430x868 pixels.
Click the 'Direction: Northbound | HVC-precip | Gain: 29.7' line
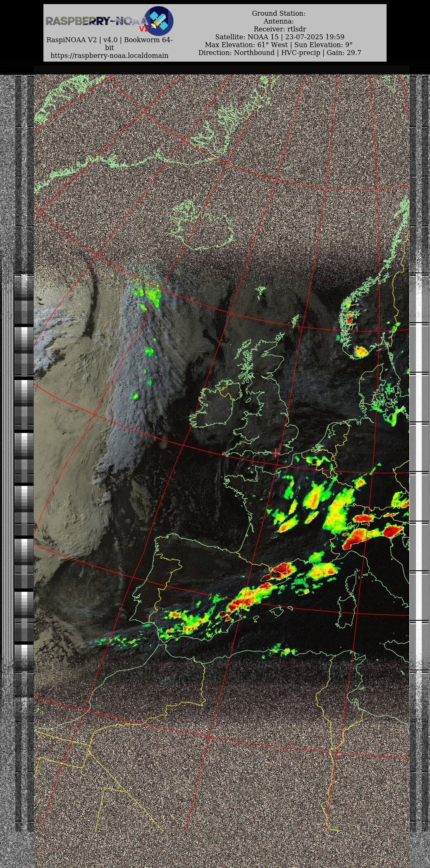coord(280,53)
